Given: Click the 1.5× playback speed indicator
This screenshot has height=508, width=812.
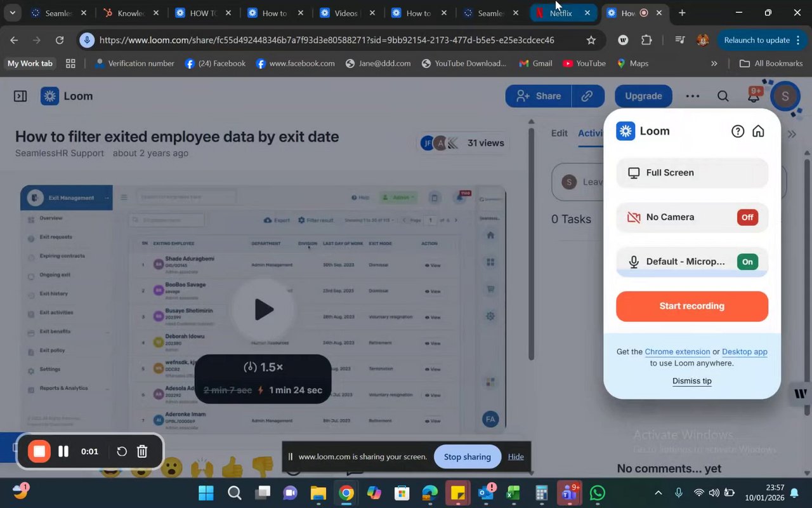Looking at the screenshot, I should point(263,367).
